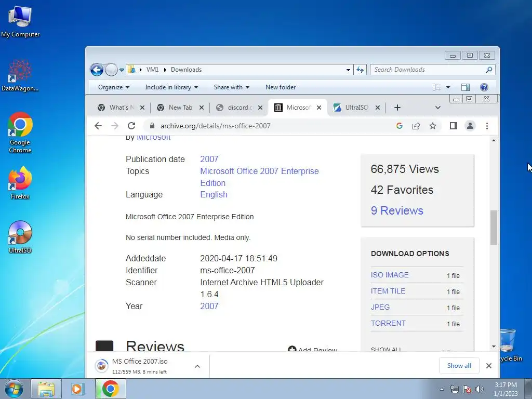Click the scrollbar down arrow
532x399 pixels.
[494, 347]
